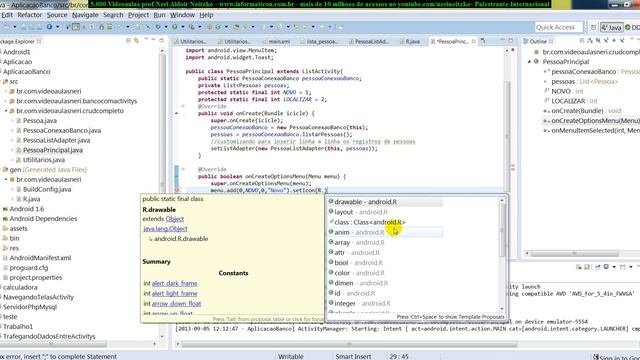Switch to the DDMS perspective
The height and width of the screenshot is (360, 640).
(632, 27)
